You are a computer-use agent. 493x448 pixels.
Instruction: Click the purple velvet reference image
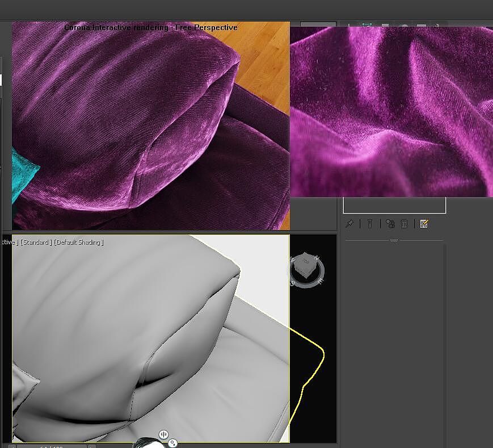[x=391, y=112]
